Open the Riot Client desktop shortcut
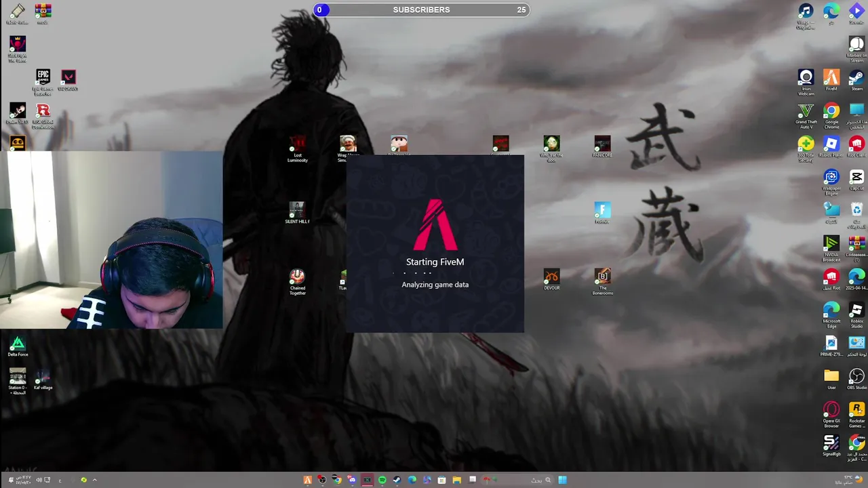The height and width of the screenshot is (488, 868). [856, 146]
